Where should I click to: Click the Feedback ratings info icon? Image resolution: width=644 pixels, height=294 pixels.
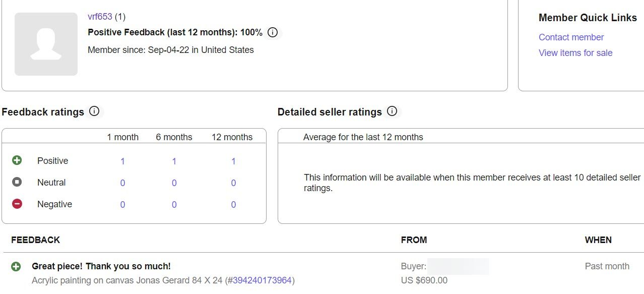[x=94, y=111]
